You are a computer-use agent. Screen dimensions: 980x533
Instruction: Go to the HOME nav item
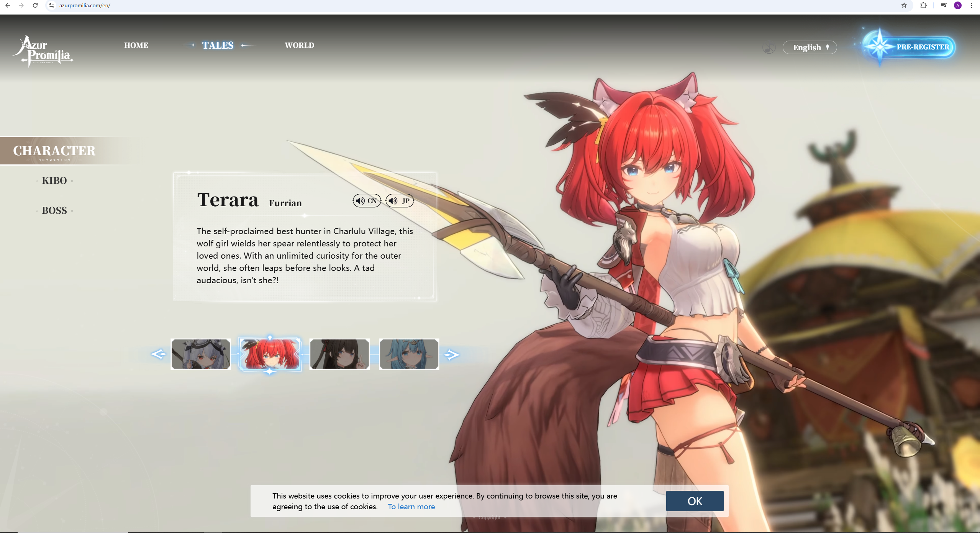tap(136, 45)
